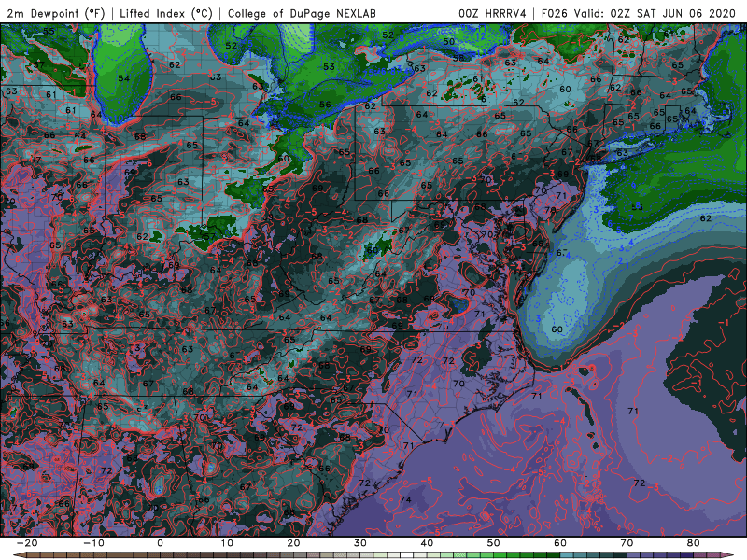This screenshot has height=560, width=747.
Task: Click the '-20' label on the color scale
Action: pyautogui.click(x=27, y=543)
